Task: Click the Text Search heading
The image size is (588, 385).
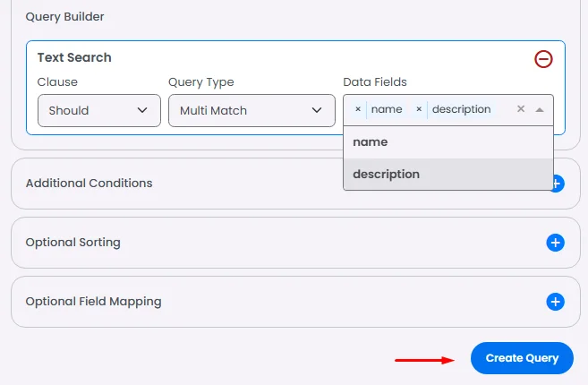Action: (74, 57)
